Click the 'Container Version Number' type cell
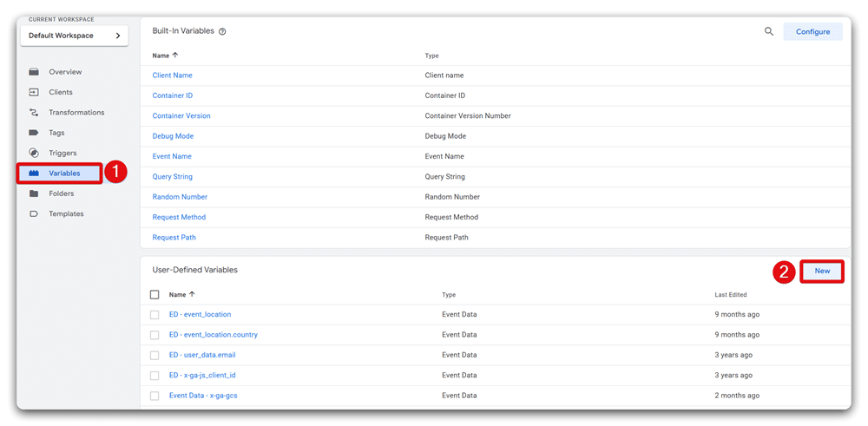The width and height of the screenshot is (868, 426). click(x=468, y=116)
